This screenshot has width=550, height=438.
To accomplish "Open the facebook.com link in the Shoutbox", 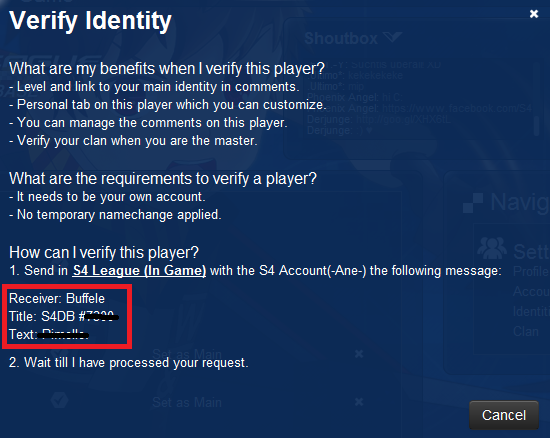I will (x=457, y=108).
